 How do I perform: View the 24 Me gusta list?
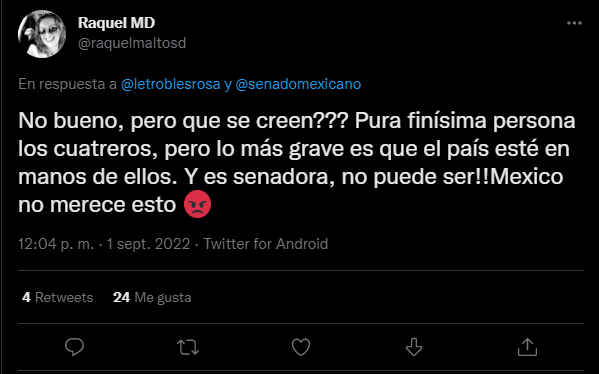[152, 297]
